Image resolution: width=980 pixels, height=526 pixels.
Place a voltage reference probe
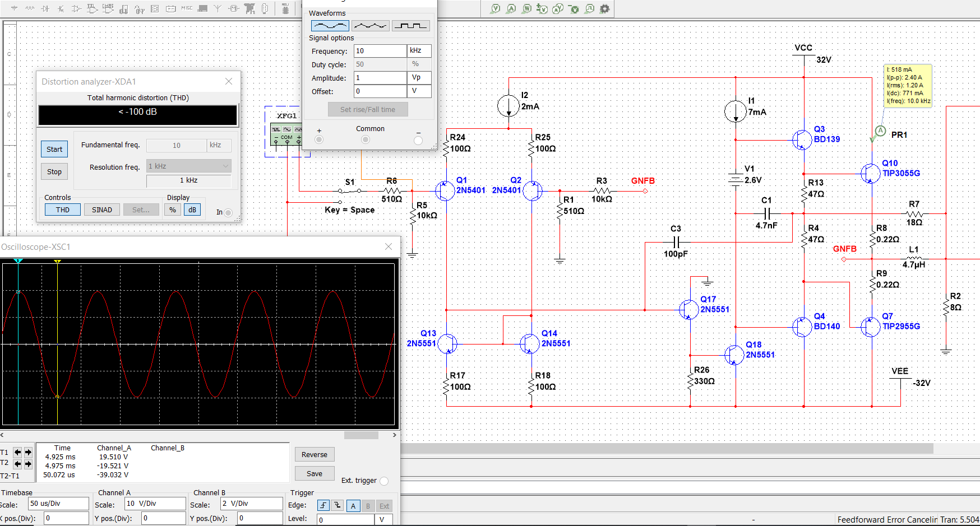574,8
